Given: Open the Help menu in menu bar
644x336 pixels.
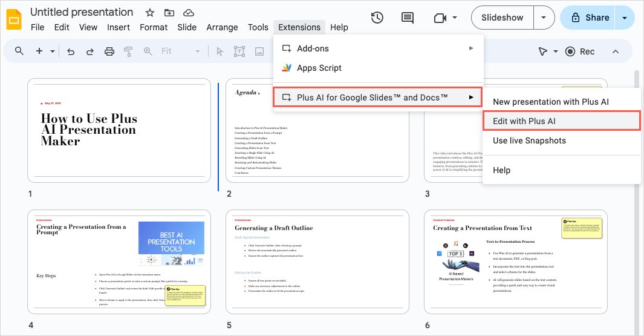Looking at the screenshot, I should point(339,27).
